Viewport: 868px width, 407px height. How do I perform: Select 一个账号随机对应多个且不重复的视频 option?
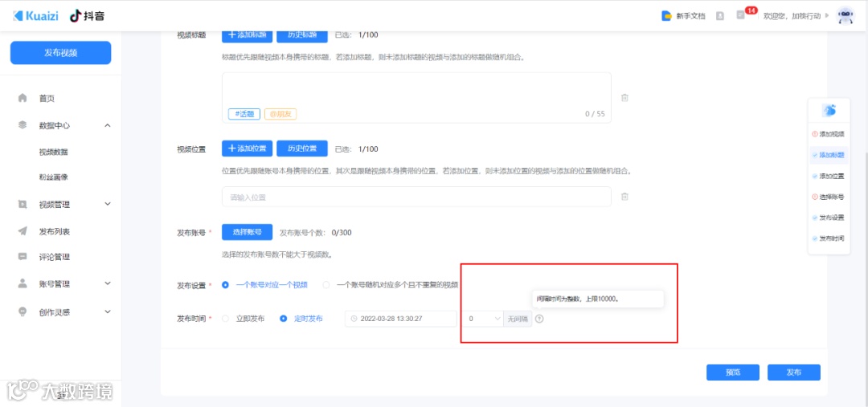[391, 285]
